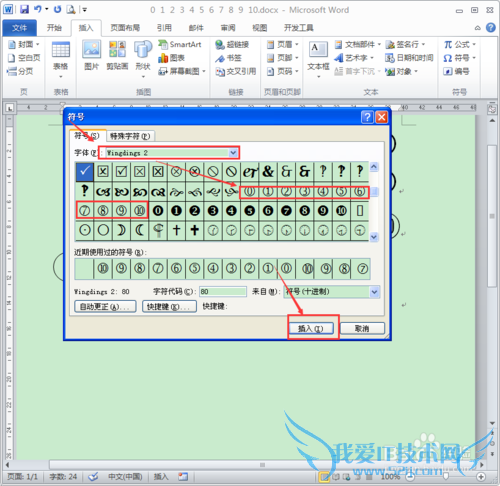Screen dimensions: 500x486
Task: Open the 文件 File tab
Action: coord(20,28)
